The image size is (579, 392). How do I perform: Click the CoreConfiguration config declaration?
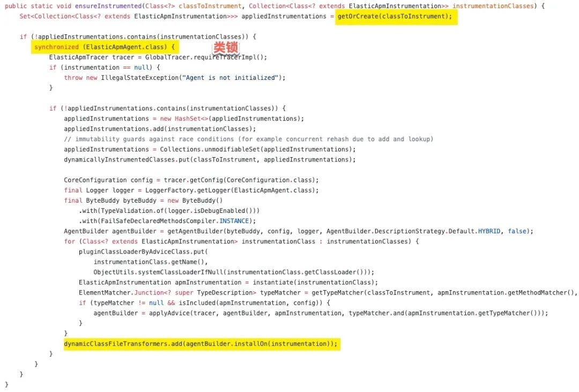click(108, 180)
